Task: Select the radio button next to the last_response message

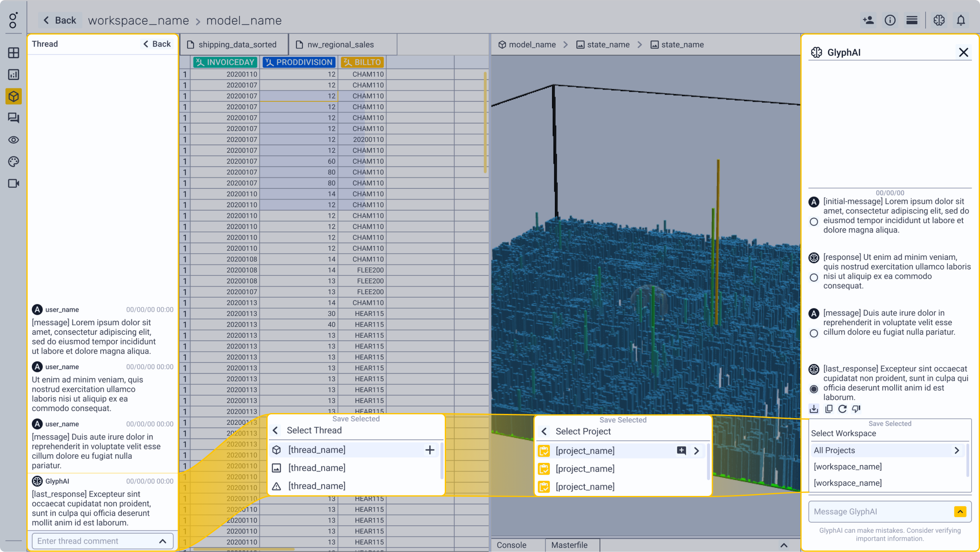Action: (814, 389)
